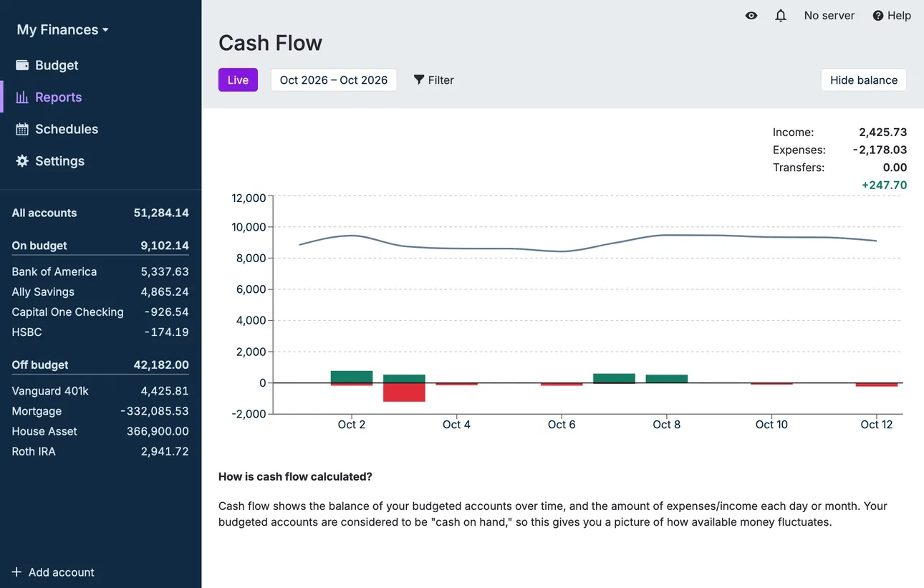
Task: Open the My Finances dropdown menu
Action: click(63, 29)
